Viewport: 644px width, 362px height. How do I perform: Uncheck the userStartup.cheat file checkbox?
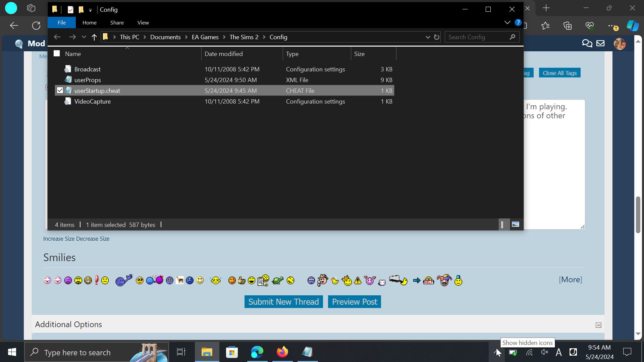click(x=60, y=90)
